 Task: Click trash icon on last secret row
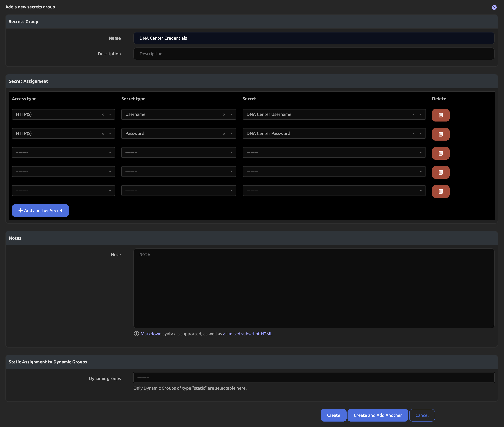tap(440, 191)
